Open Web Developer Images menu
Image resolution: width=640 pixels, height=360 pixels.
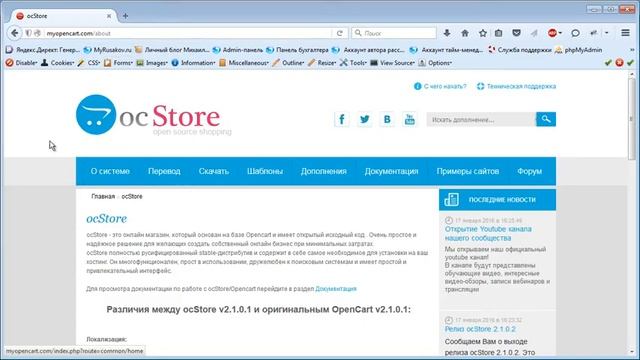click(152, 63)
